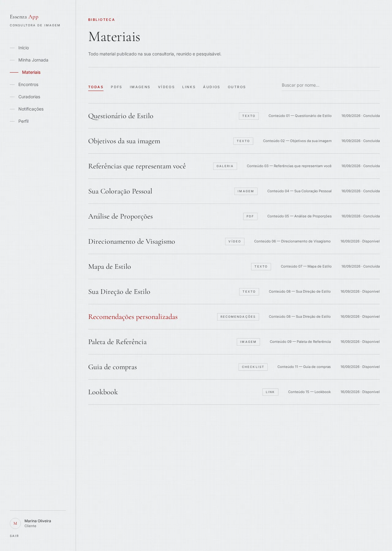Open Questionário de Estilo material
392x551 pixels.
(x=121, y=116)
